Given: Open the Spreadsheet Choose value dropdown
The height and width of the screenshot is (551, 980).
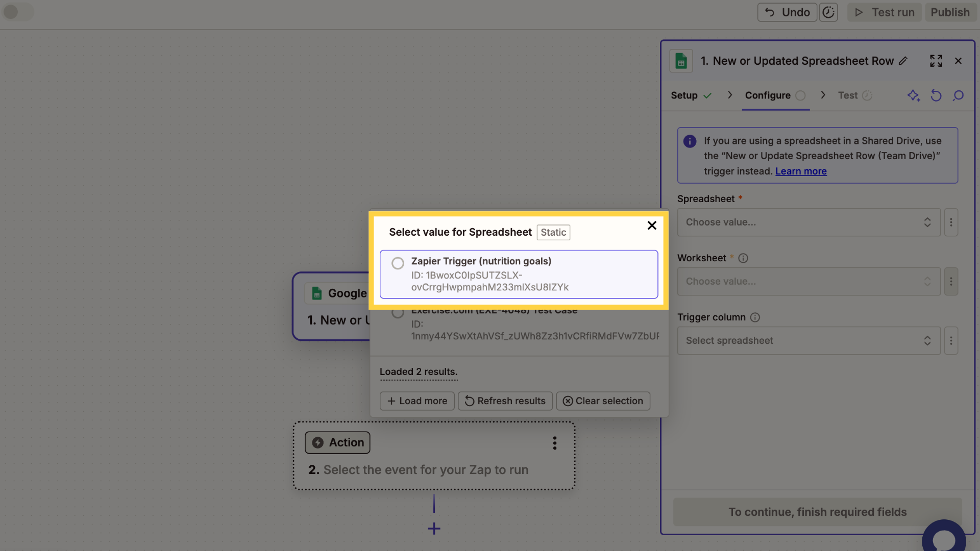Looking at the screenshot, I should pos(808,222).
